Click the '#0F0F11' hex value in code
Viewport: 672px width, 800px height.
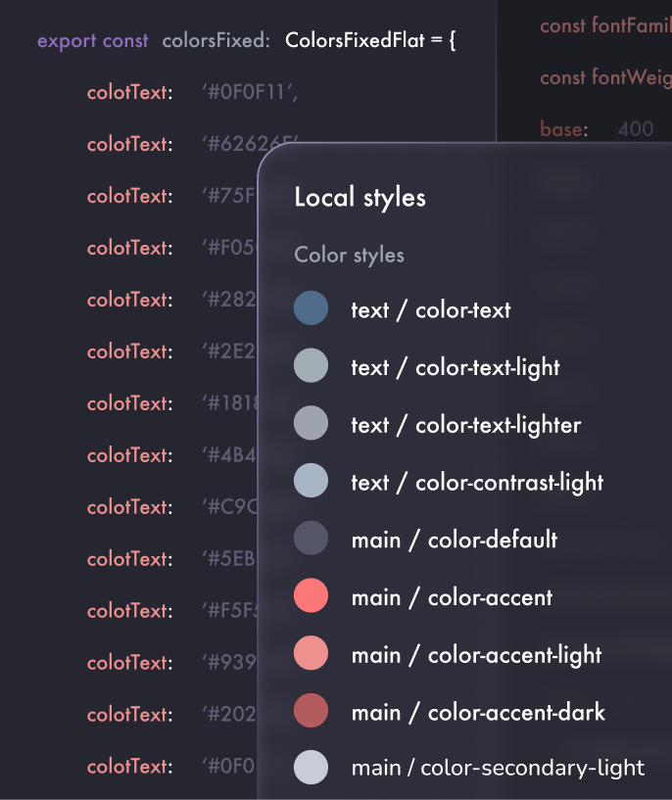click(250, 93)
